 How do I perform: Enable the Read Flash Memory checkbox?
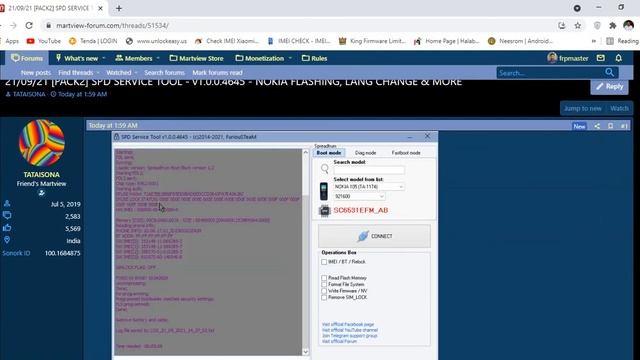[324, 278]
